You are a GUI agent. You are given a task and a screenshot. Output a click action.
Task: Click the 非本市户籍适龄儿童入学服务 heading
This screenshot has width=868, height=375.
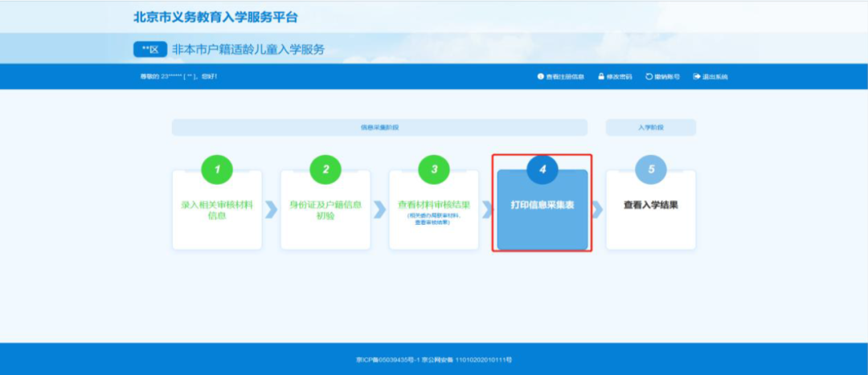(248, 49)
